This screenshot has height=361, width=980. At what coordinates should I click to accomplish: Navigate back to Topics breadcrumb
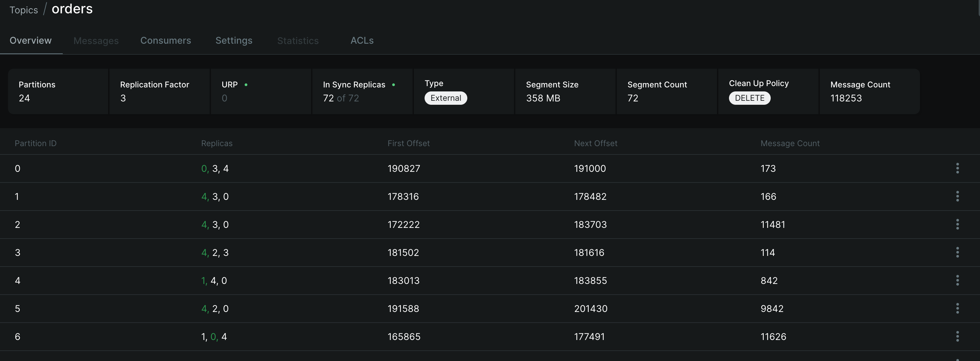pyautogui.click(x=24, y=10)
